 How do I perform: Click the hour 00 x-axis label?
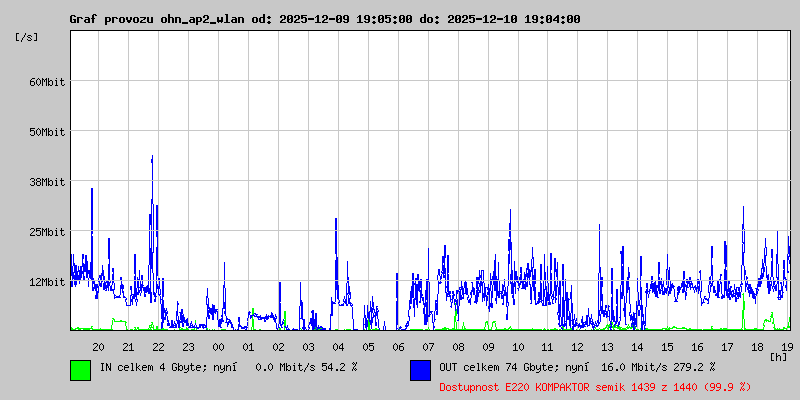218,347
